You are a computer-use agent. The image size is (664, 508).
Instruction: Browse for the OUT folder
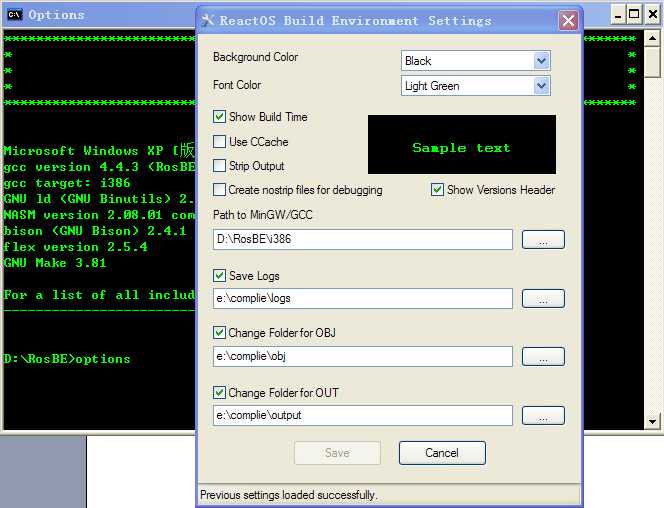click(543, 415)
